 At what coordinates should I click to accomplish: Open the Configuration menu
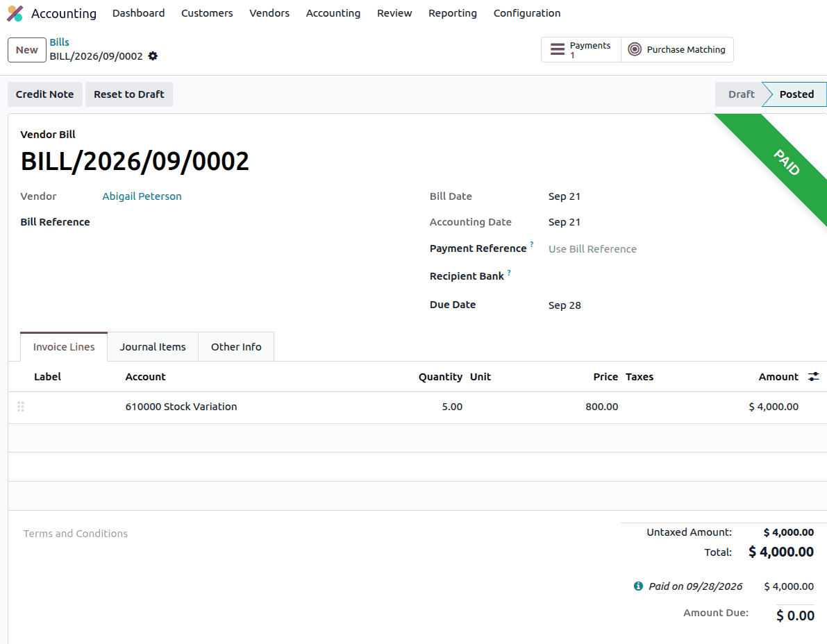coord(527,13)
